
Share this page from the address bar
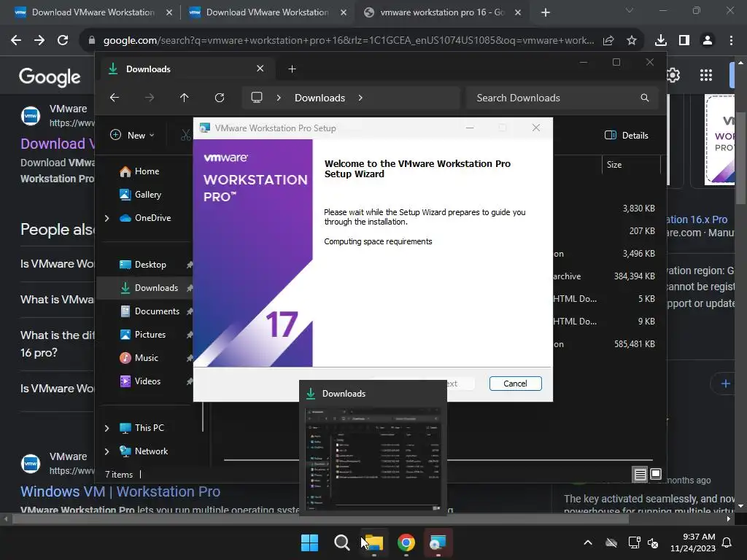(x=608, y=41)
